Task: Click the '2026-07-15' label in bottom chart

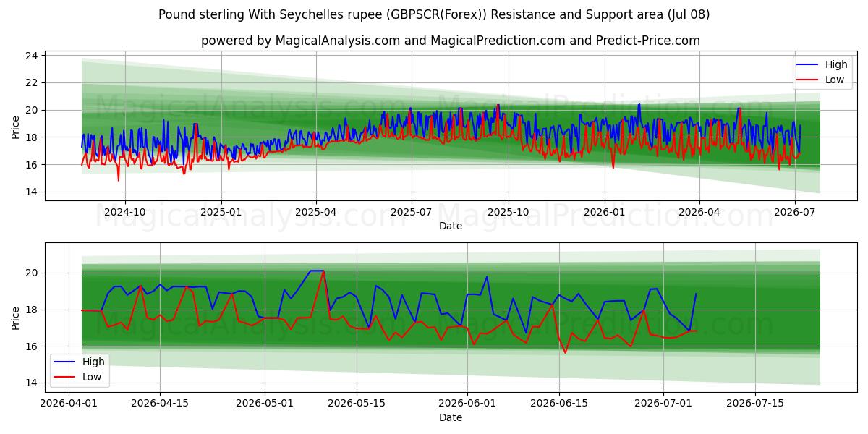Action: [x=755, y=404]
